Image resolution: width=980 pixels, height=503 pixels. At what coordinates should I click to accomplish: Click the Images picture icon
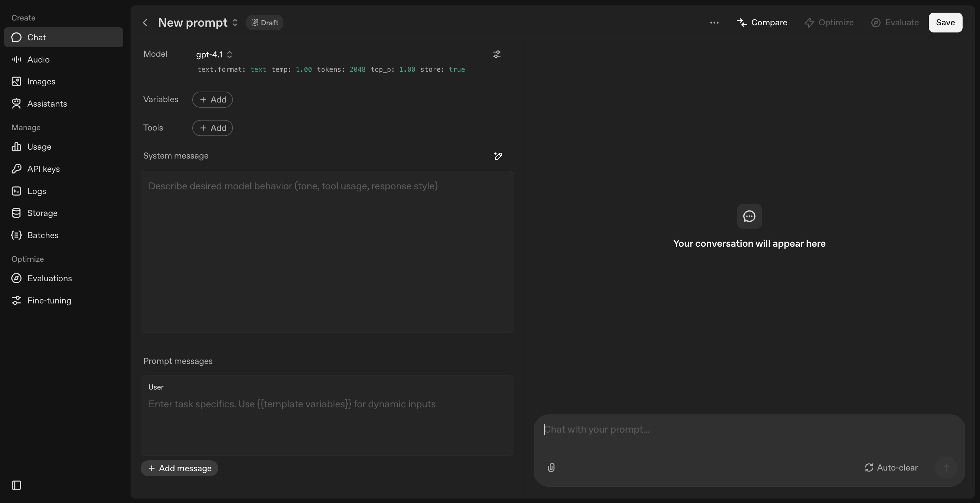pyautogui.click(x=16, y=81)
